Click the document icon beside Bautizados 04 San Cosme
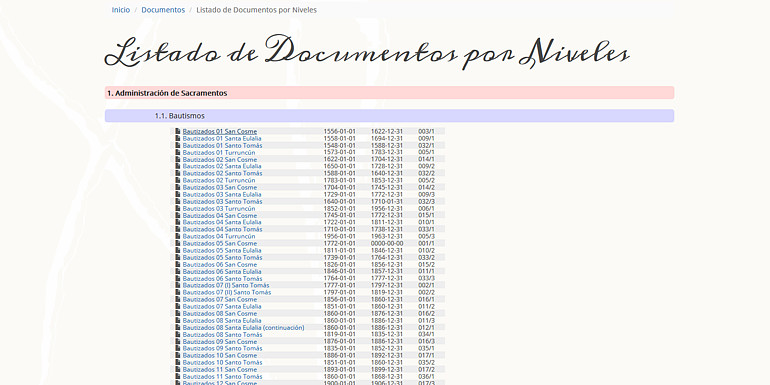The height and width of the screenshot is (385, 770). point(178,216)
